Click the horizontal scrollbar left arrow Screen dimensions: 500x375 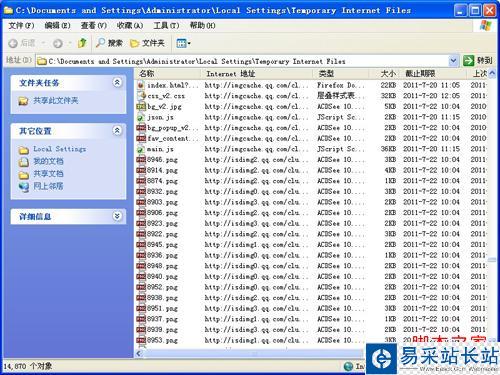click(x=139, y=354)
